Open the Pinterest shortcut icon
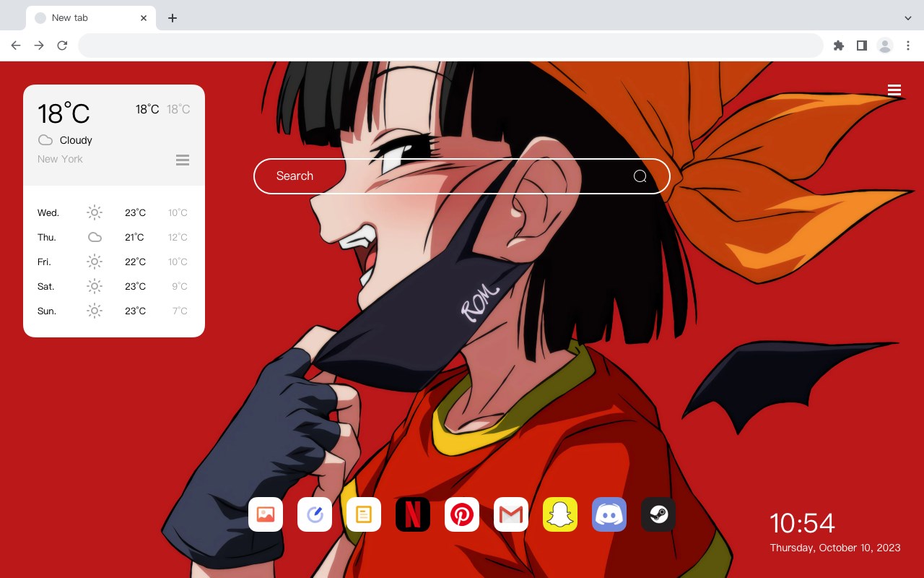Screen dimensions: 924x578 pyautogui.click(x=462, y=514)
